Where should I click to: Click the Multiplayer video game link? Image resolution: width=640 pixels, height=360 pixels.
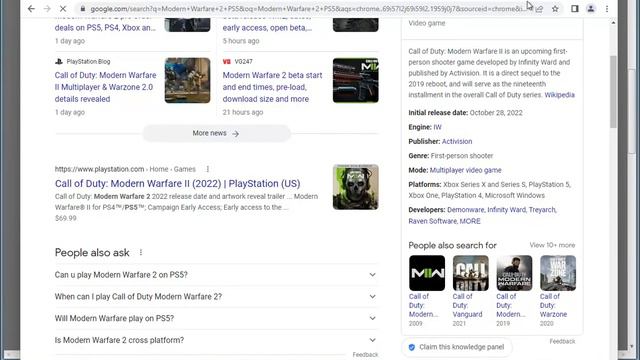coord(465,170)
